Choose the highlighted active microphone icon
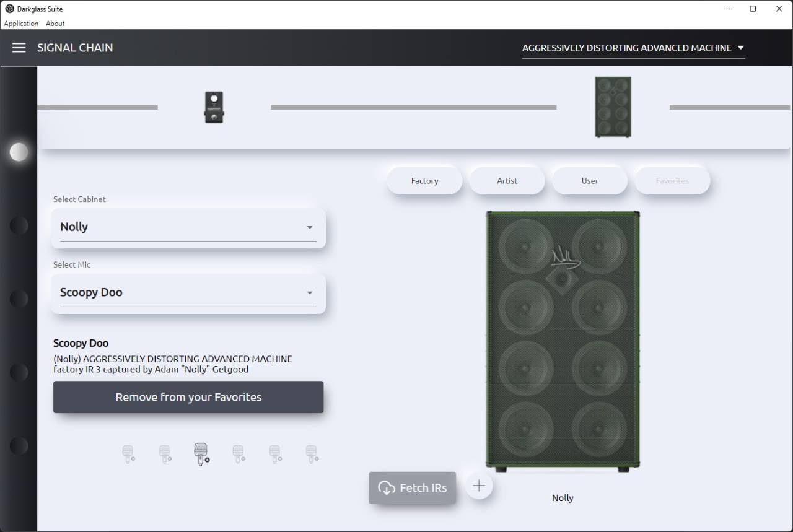The width and height of the screenshot is (793, 532). (201, 454)
